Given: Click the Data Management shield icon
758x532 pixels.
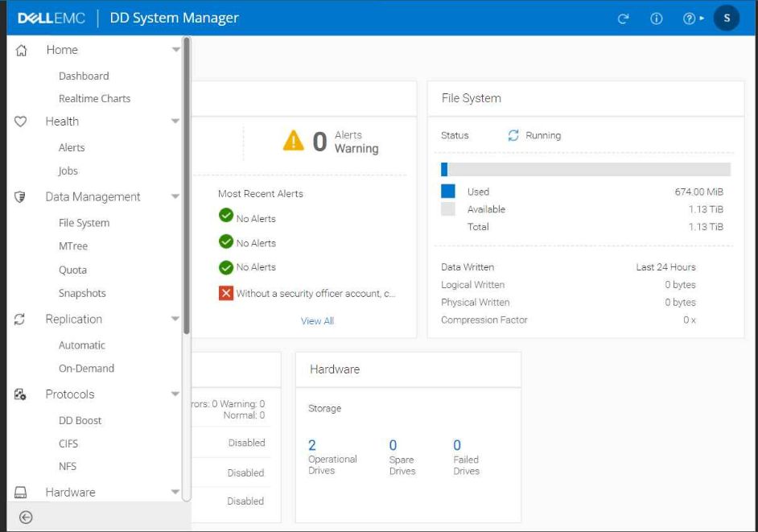Looking at the screenshot, I should (20, 197).
